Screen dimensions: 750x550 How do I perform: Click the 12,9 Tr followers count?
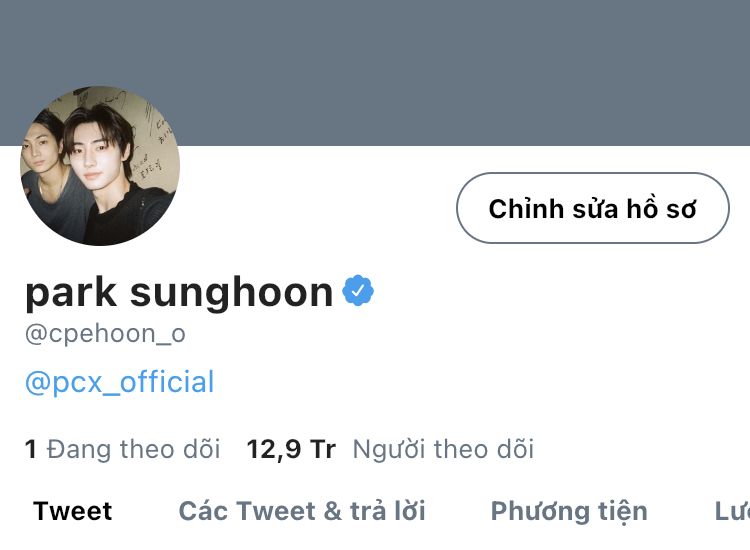(291, 450)
